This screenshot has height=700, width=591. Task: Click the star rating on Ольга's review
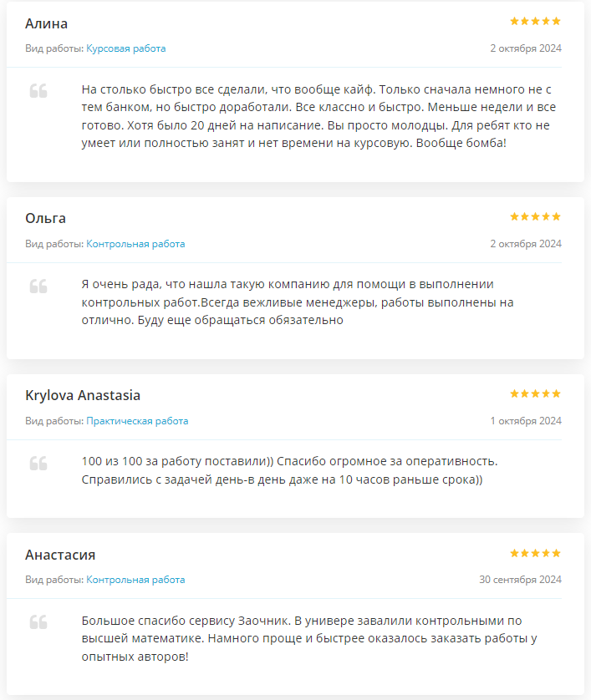coord(535,216)
